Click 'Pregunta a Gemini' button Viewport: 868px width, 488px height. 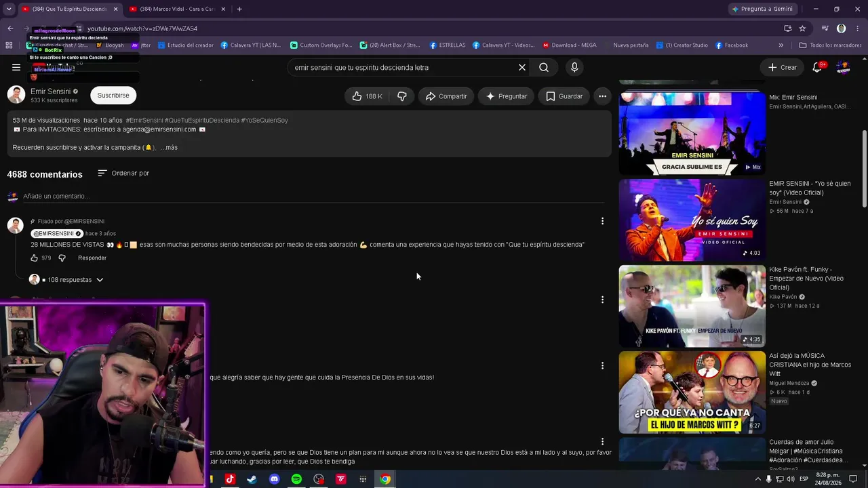pyautogui.click(x=762, y=9)
